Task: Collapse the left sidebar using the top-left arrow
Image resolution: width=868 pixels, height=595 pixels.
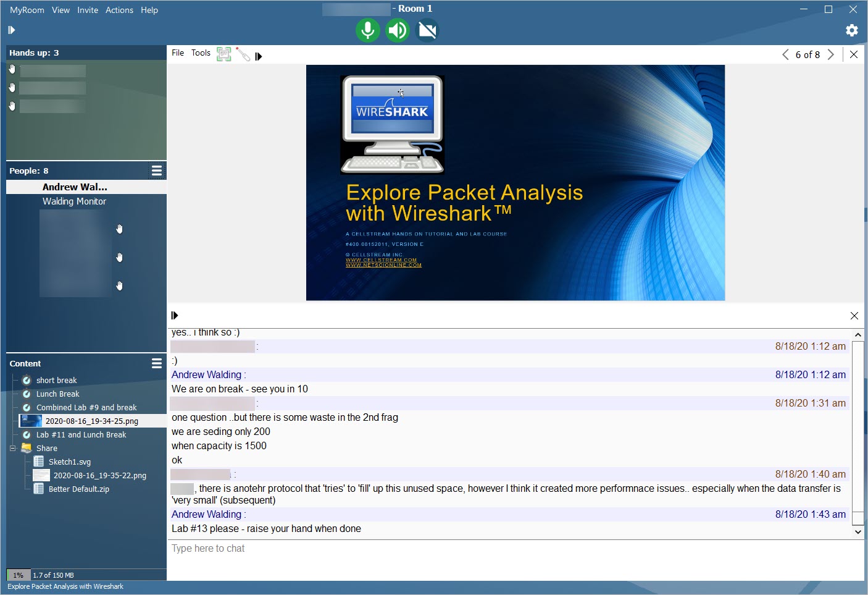Action: click(11, 30)
